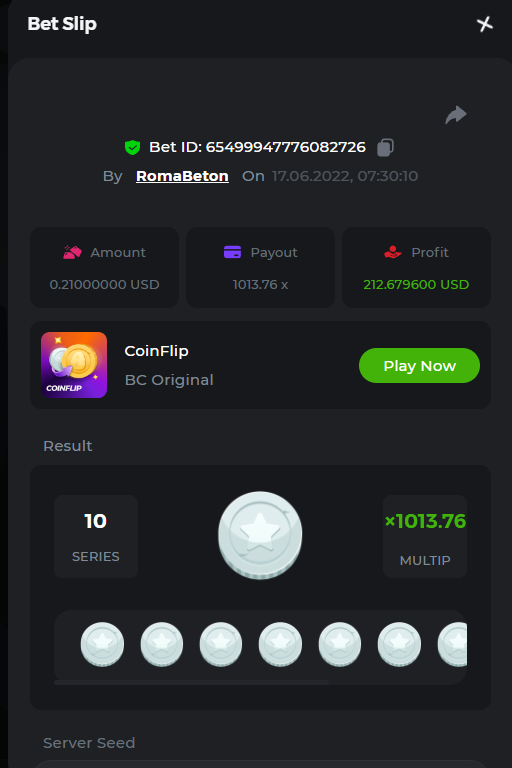Viewport: 512px width, 768px height.
Task: Click the red Profit hand icon
Action: (393, 252)
